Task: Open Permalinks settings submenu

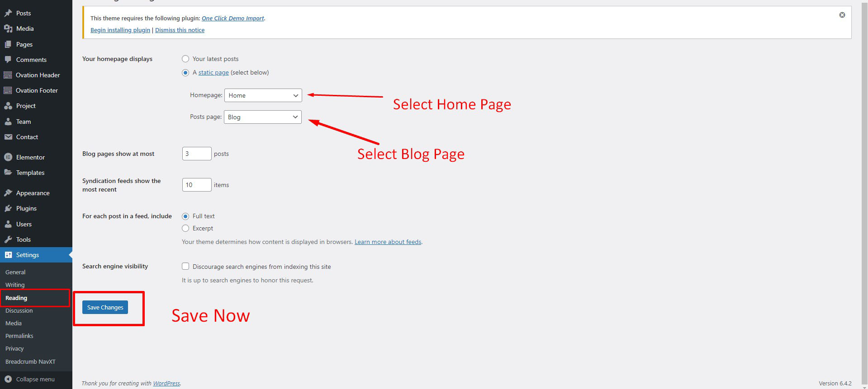Action: click(19, 336)
